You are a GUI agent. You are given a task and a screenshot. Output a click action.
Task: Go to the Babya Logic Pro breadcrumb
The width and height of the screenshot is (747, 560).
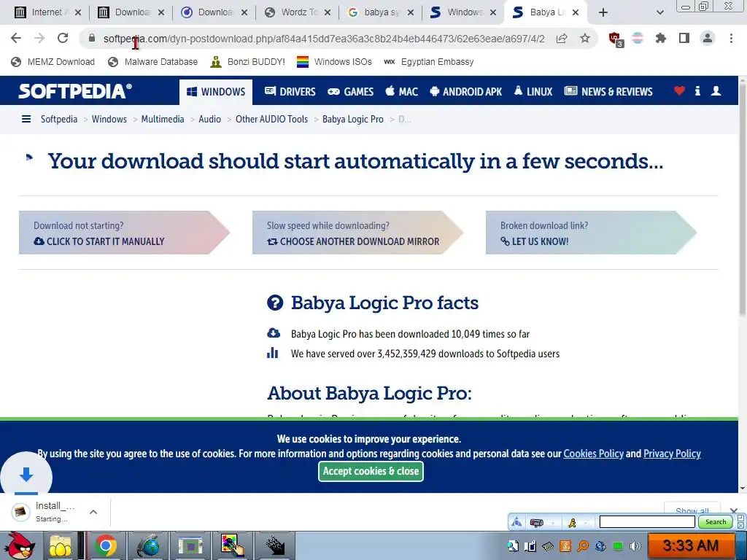[x=352, y=119]
